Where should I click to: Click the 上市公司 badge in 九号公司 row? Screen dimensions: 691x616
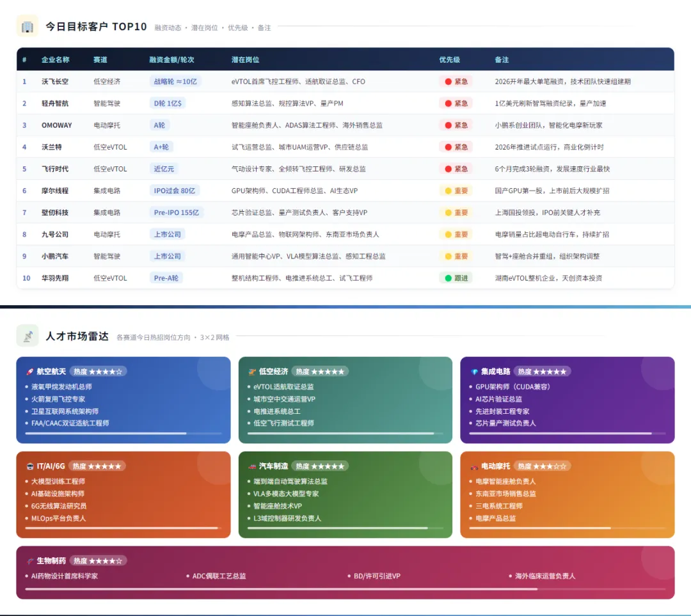click(x=168, y=234)
